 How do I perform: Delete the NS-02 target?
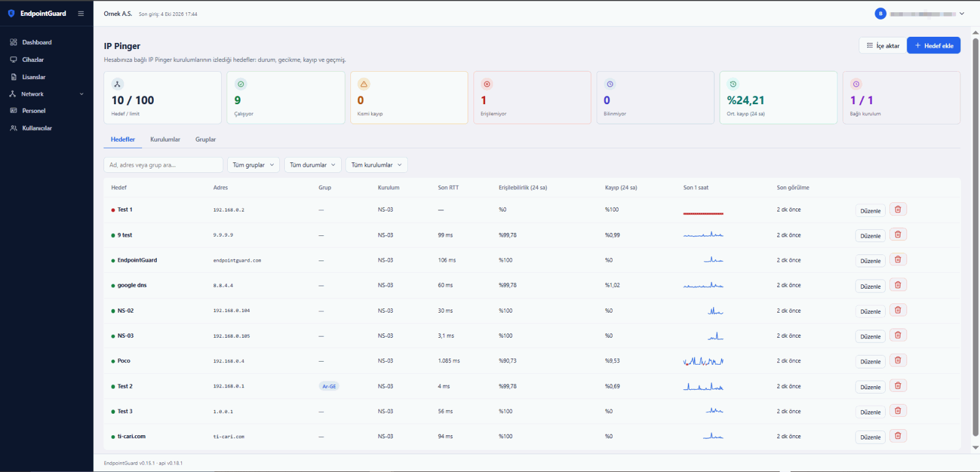click(x=898, y=310)
